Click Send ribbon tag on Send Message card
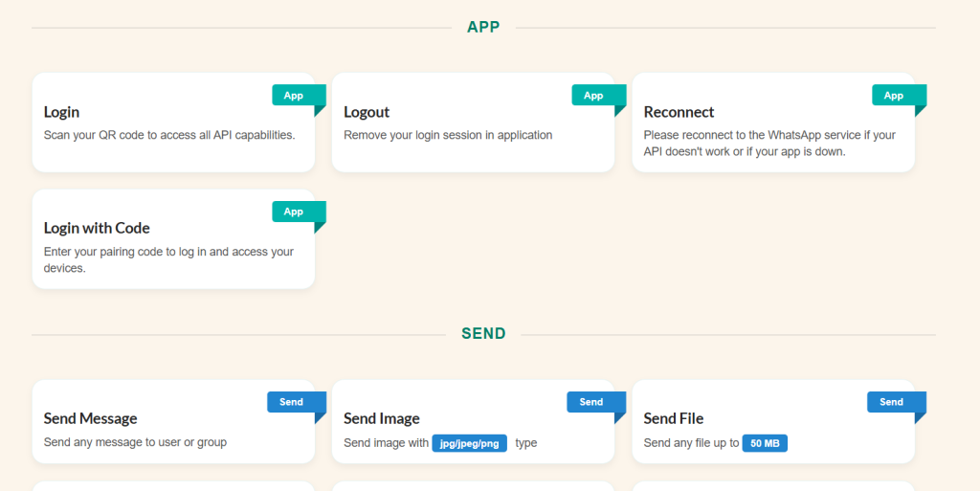Screen dimensions: 980x491 click(291, 402)
